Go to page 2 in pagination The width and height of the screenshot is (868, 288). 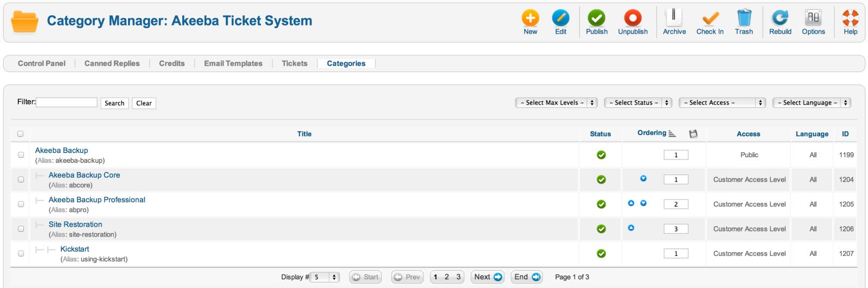[447, 277]
